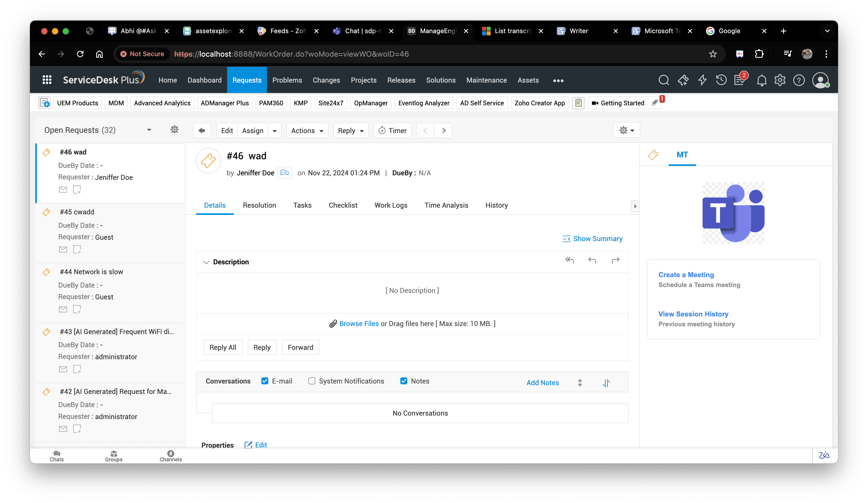This screenshot has width=868, height=503.
Task: Uncheck the Notes checkbox
Action: coord(404,381)
